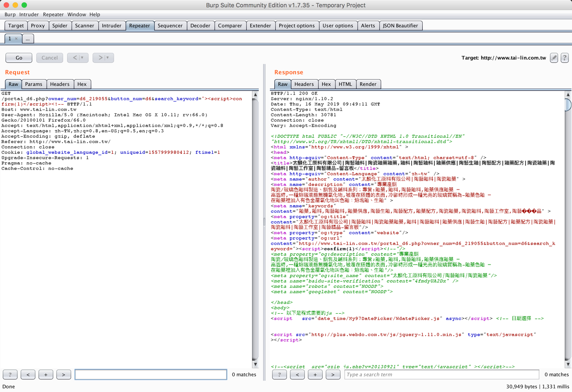Go to next match in response search
The image size is (572, 392).
pos(333,375)
